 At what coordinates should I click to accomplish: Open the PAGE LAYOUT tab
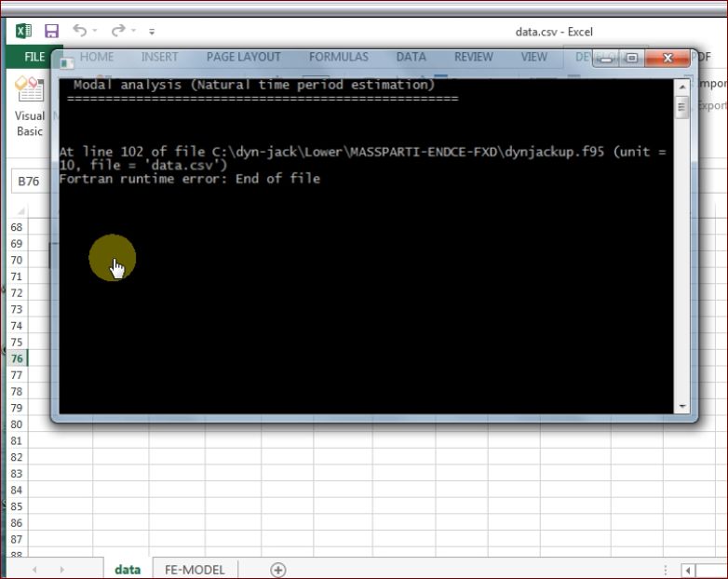(x=244, y=57)
